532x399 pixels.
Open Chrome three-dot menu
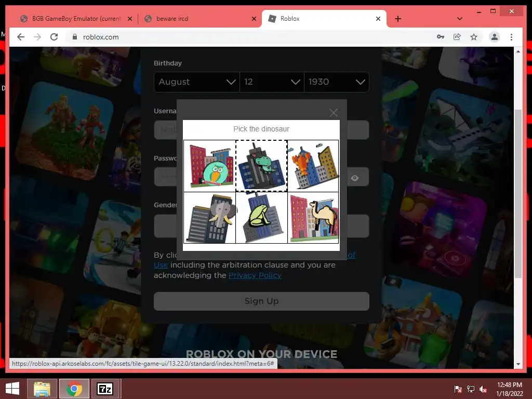pyautogui.click(x=511, y=37)
